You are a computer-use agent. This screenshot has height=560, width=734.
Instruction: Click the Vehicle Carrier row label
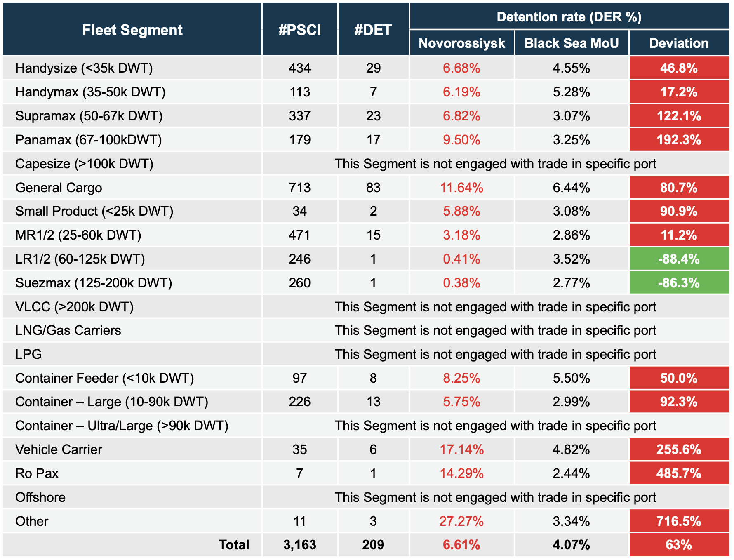tap(59, 449)
